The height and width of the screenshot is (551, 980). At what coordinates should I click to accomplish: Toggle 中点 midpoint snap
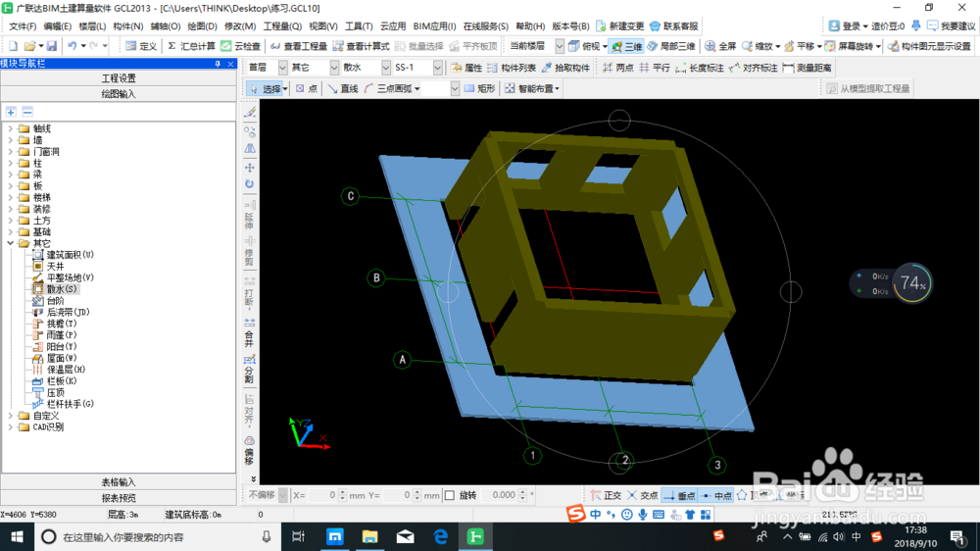(x=716, y=495)
